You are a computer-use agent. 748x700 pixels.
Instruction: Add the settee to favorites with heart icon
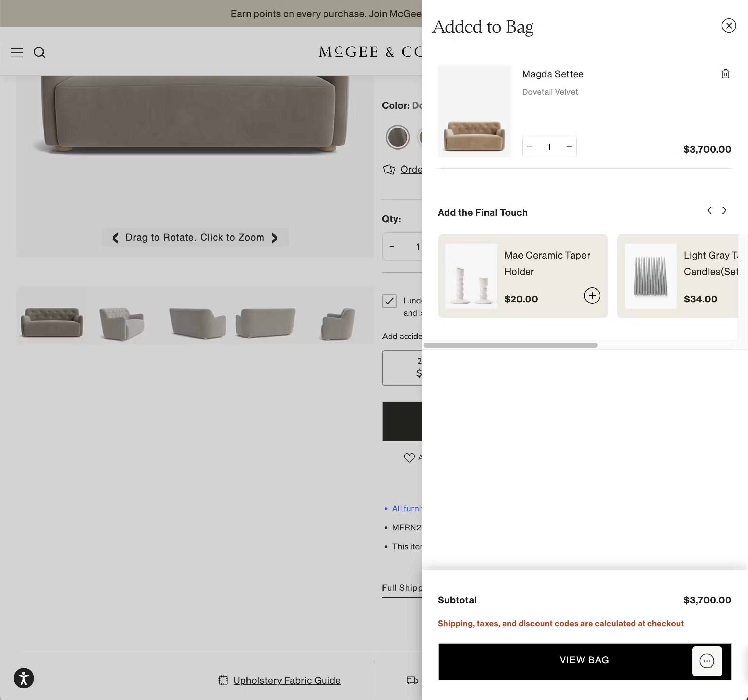tap(410, 458)
